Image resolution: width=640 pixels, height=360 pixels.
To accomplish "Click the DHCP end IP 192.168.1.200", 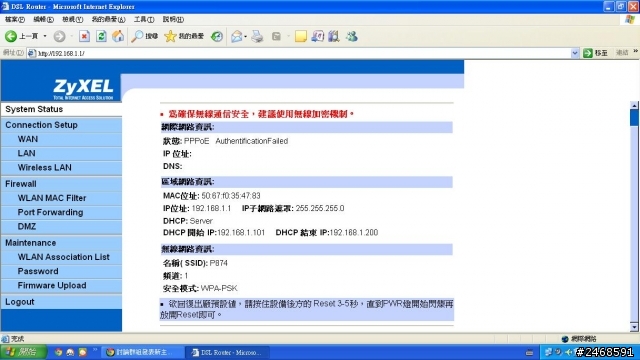I will 353,233.
